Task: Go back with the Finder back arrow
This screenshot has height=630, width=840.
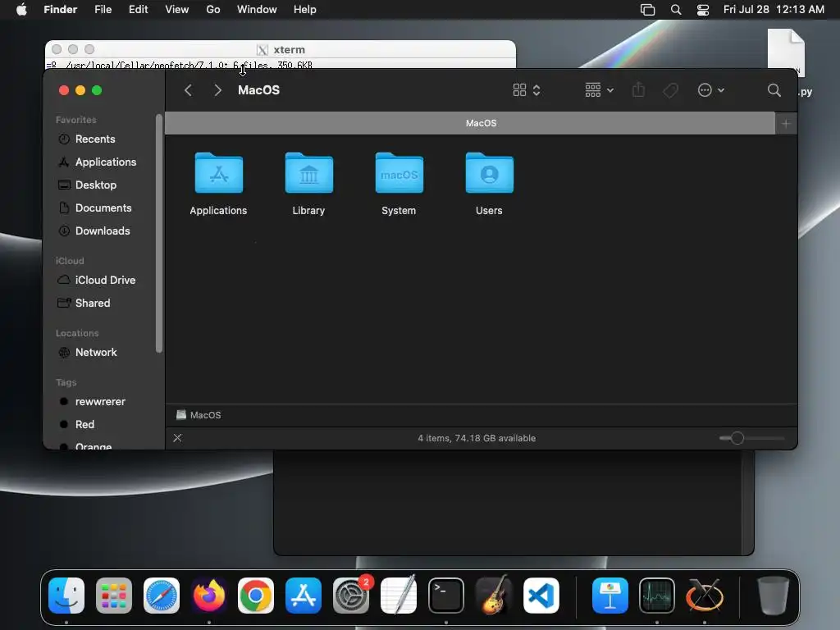Action: click(188, 90)
